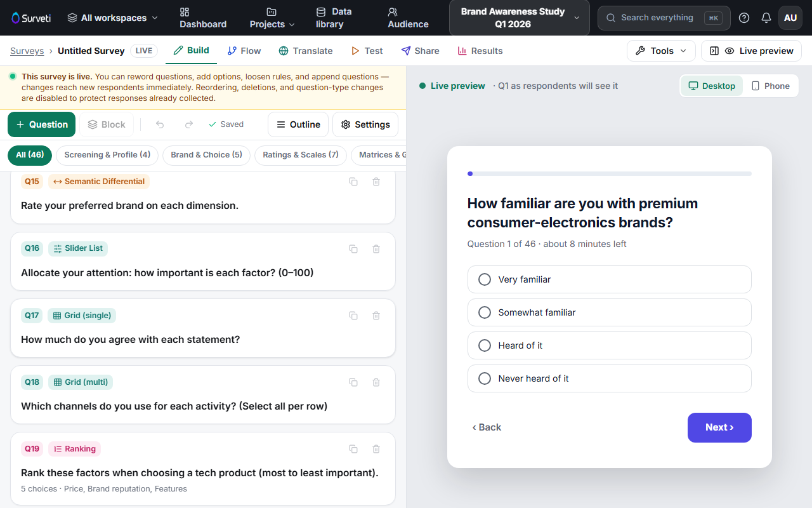Open the Brand Awareness Study project selector
The width and height of the screenshot is (812, 508).
[x=519, y=18]
